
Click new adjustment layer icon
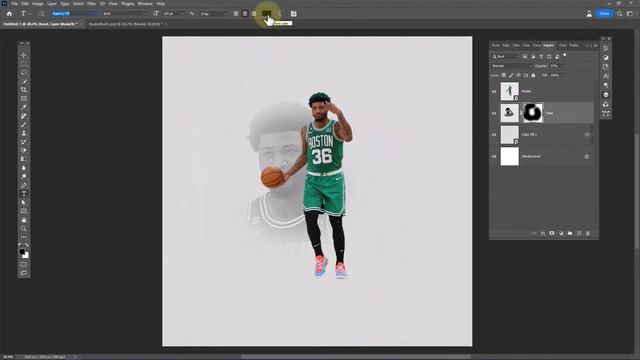coord(561,233)
